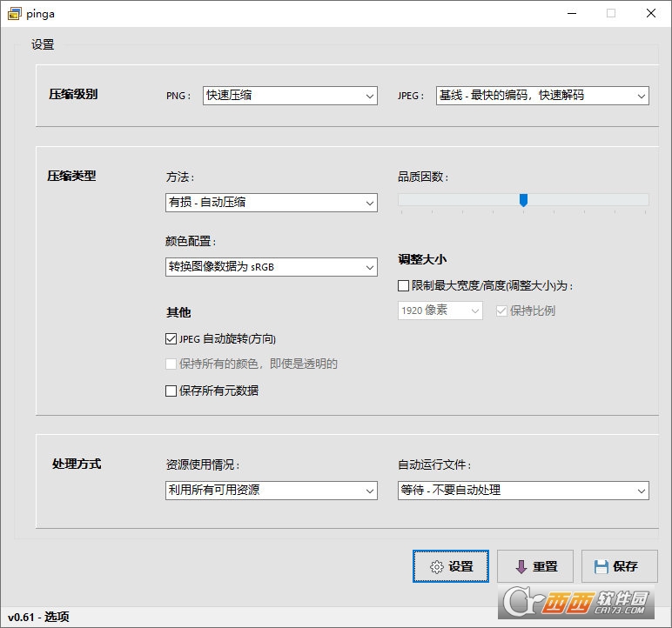The height and width of the screenshot is (628, 672).
Task: Click the 保存 save button
Action: click(620, 566)
